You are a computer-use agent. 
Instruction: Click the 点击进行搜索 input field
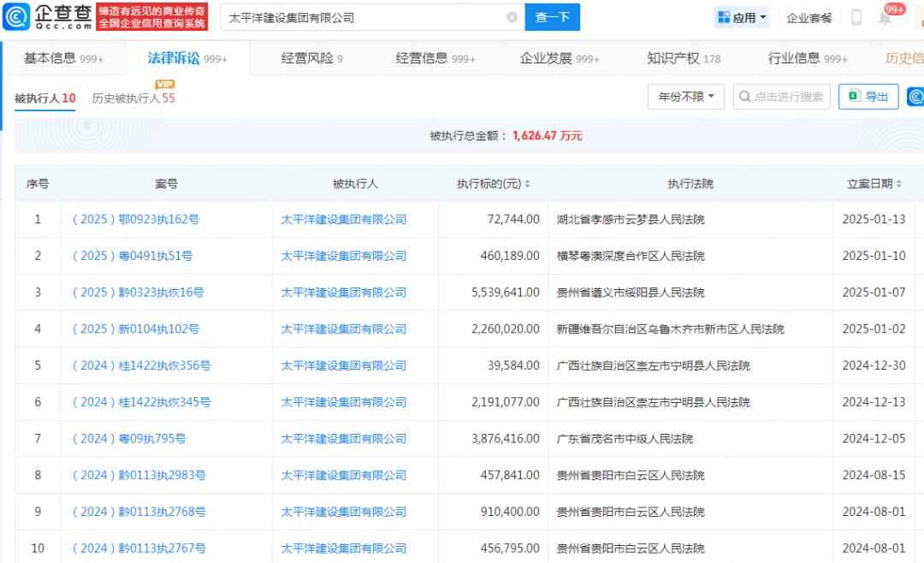click(x=788, y=97)
